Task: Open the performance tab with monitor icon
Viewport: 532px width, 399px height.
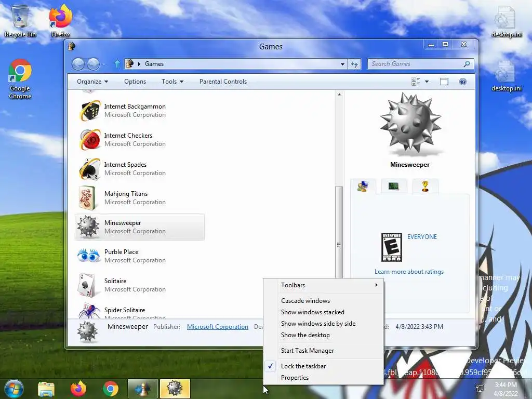Action: point(394,187)
